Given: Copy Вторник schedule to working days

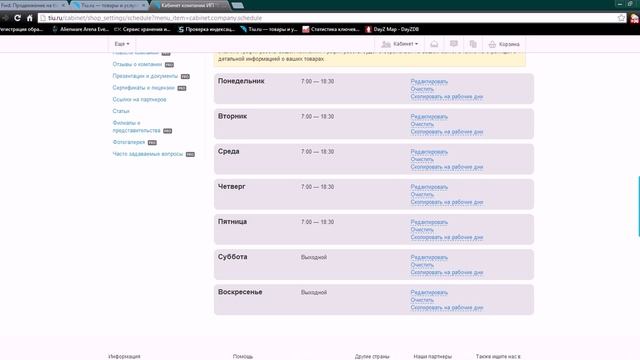Looking at the screenshot, I should click(447, 132).
